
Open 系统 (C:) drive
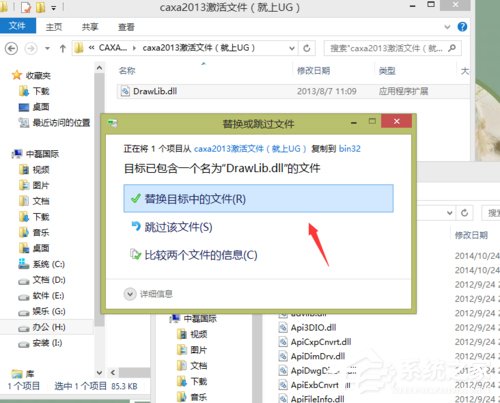(42, 264)
